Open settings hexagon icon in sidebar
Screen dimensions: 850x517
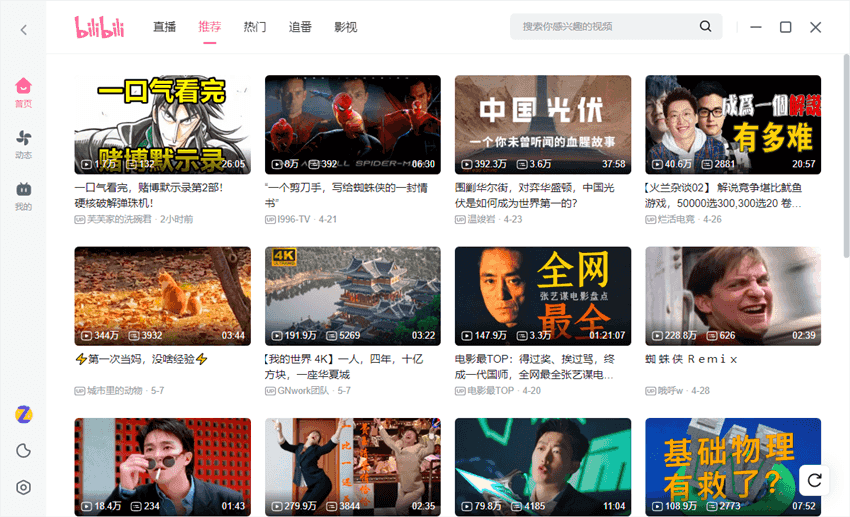pyautogui.click(x=23, y=487)
